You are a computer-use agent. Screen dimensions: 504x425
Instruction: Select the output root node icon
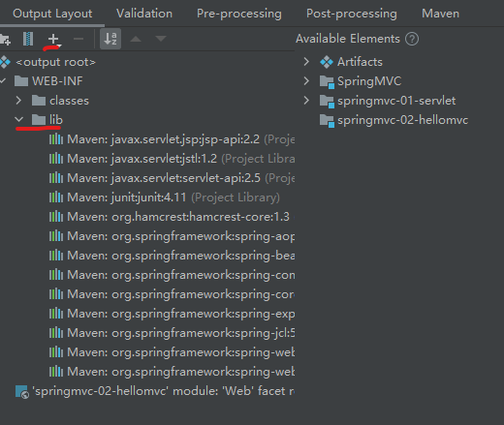[x=5, y=62]
